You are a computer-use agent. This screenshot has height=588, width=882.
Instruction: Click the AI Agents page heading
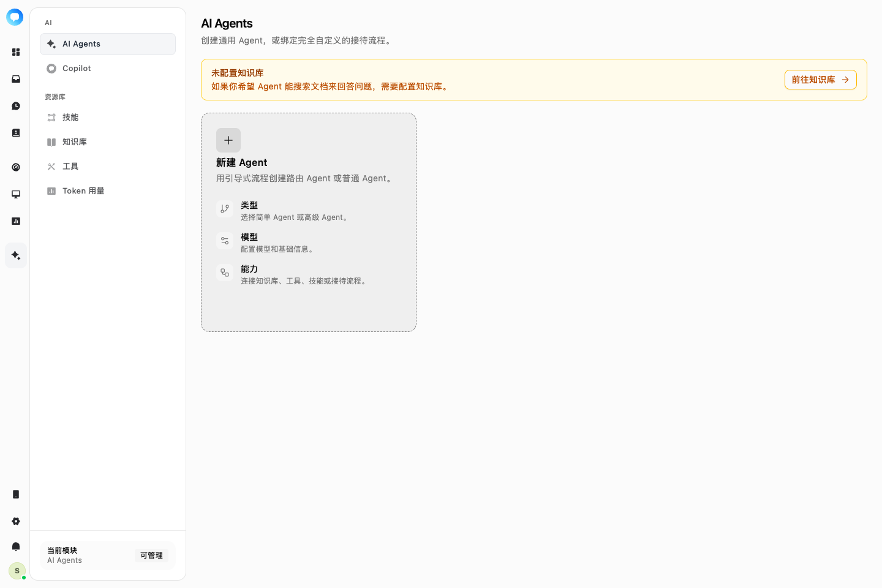[227, 23]
